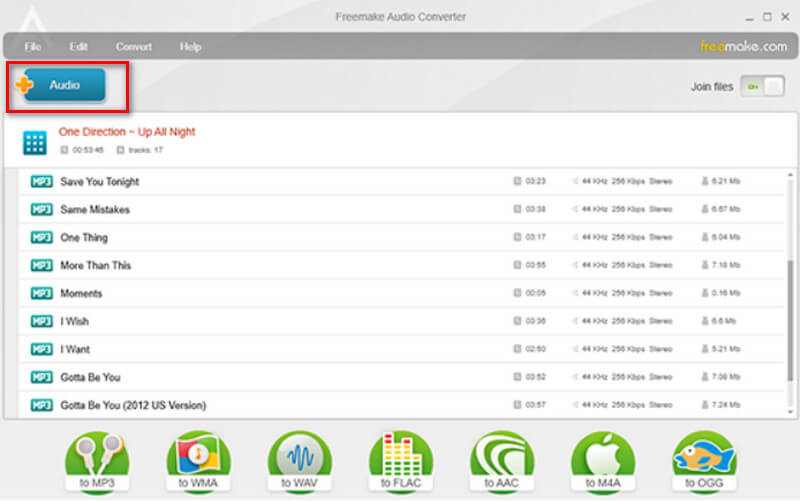Image resolution: width=800 pixels, height=501 pixels.
Task: Open the Edit menu
Action: click(79, 47)
